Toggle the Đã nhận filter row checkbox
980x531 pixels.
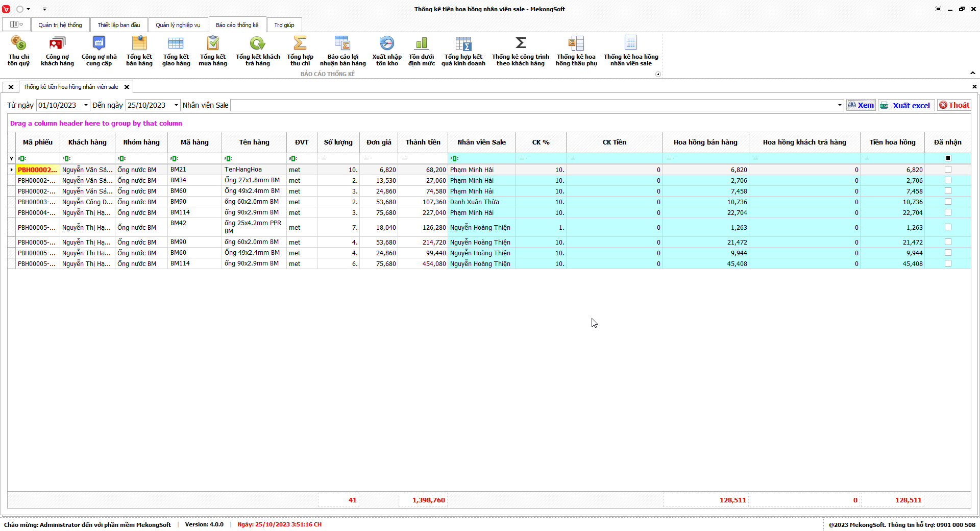(x=948, y=158)
